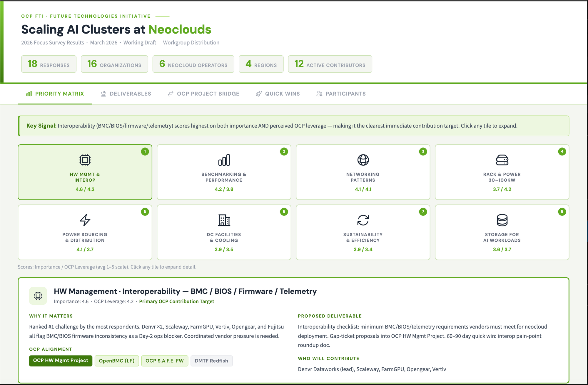Screen dimensions: 588x385
Task: Open the OCP Project Bridge tab
Action: tap(203, 94)
